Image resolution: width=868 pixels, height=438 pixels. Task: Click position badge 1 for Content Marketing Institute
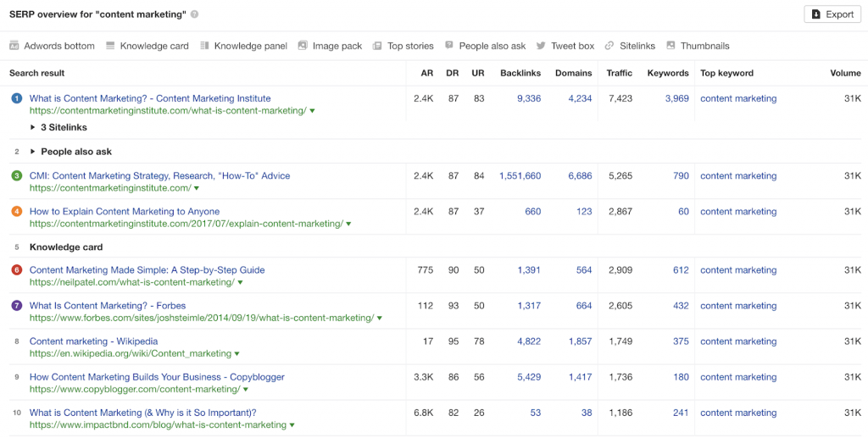pos(17,98)
